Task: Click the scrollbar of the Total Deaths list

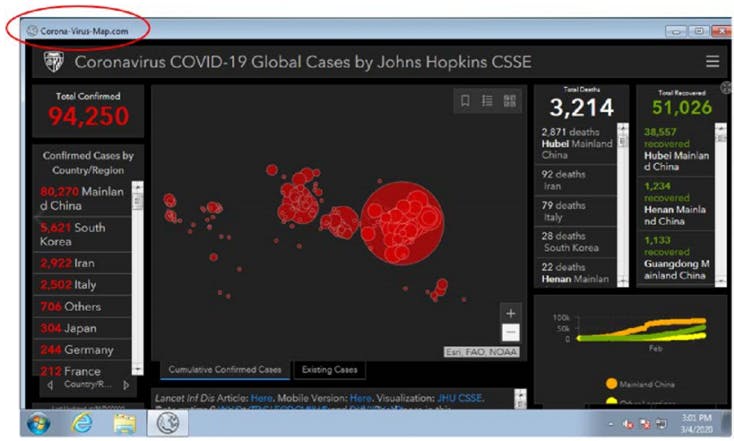Action: coord(623,200)
